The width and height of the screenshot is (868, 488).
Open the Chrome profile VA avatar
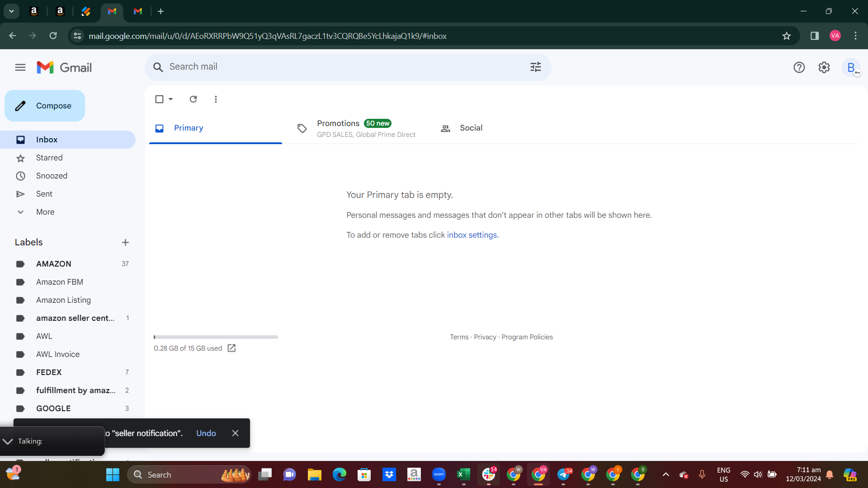tap(835, 36)
